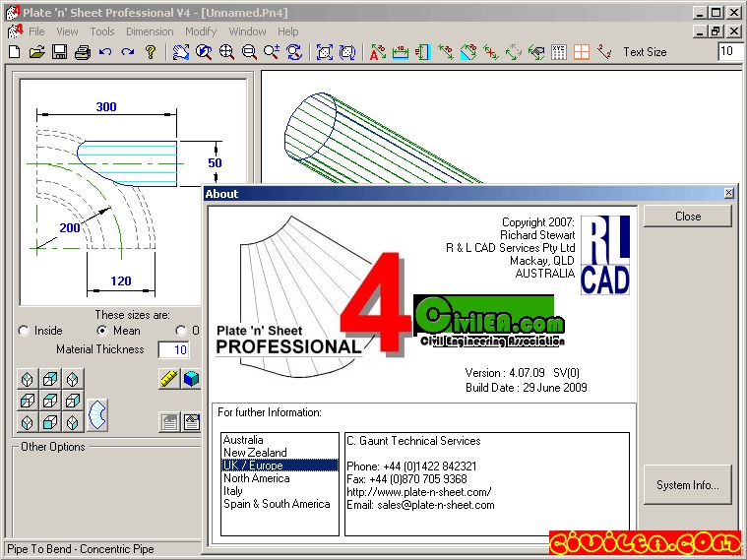
Task: Select the horizontal dimension tool
Action: click(401, 51)
